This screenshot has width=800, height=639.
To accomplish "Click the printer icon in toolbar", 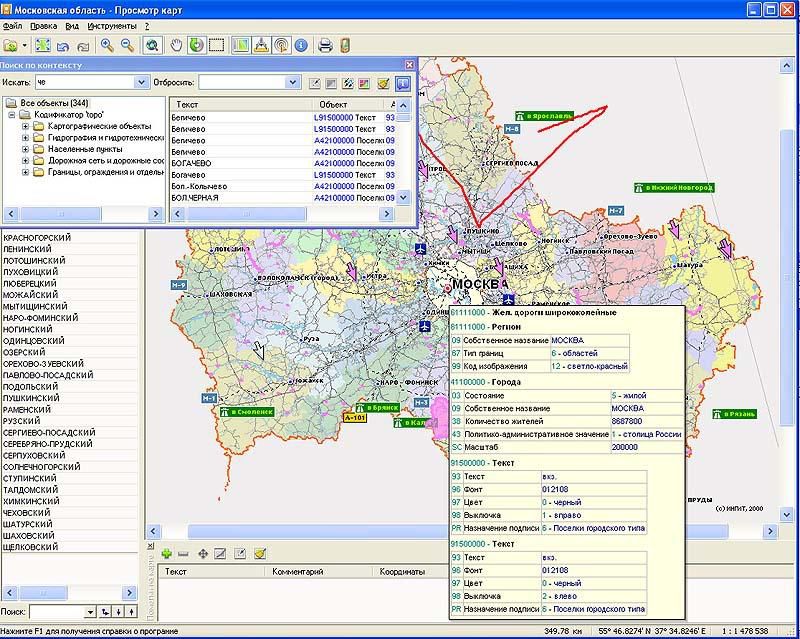I will coord(324,45).
